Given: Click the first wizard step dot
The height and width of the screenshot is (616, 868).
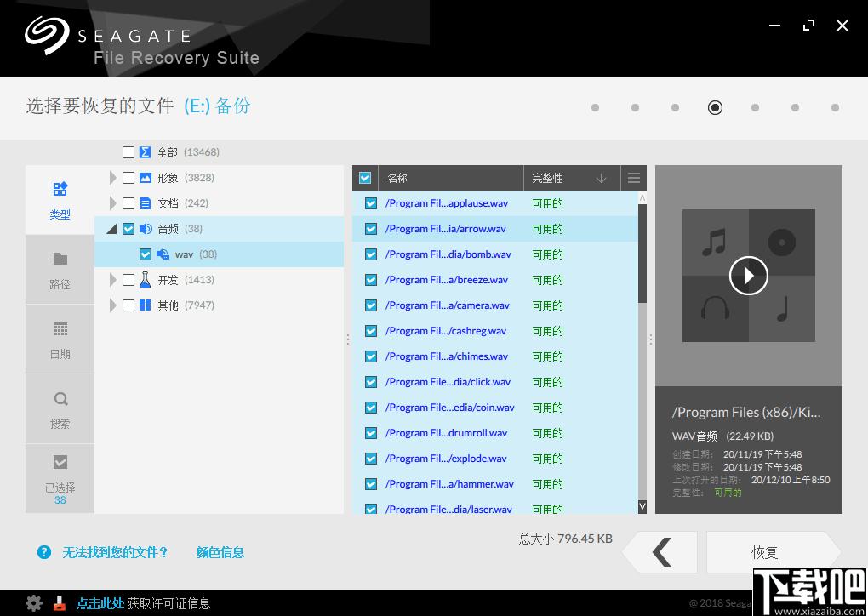Looking at the screenshot, I should [595, 107].
